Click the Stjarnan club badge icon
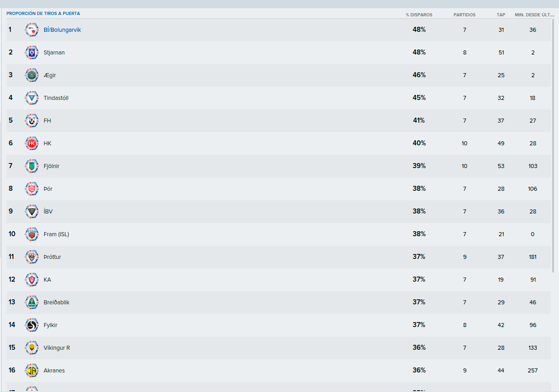The width and height of the screenshot is (559, 392). point(32,53)
